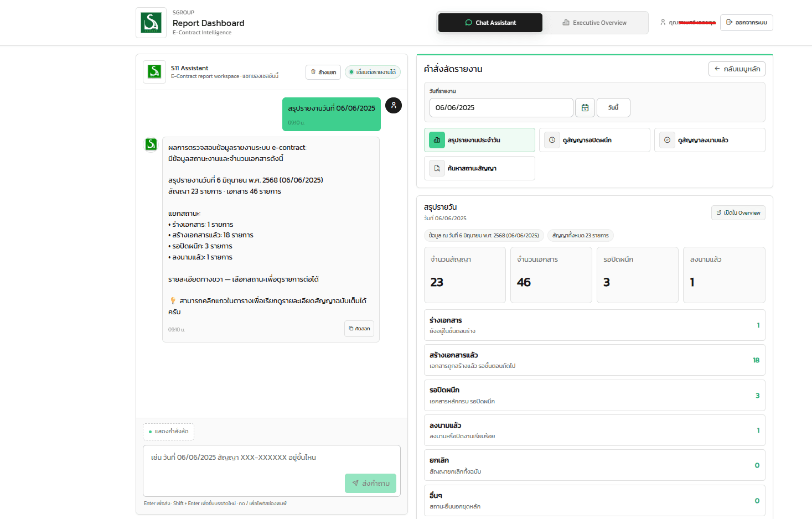Open the ยกเลิก status row
Screen dimensions: 812x519
pos(594,465)
